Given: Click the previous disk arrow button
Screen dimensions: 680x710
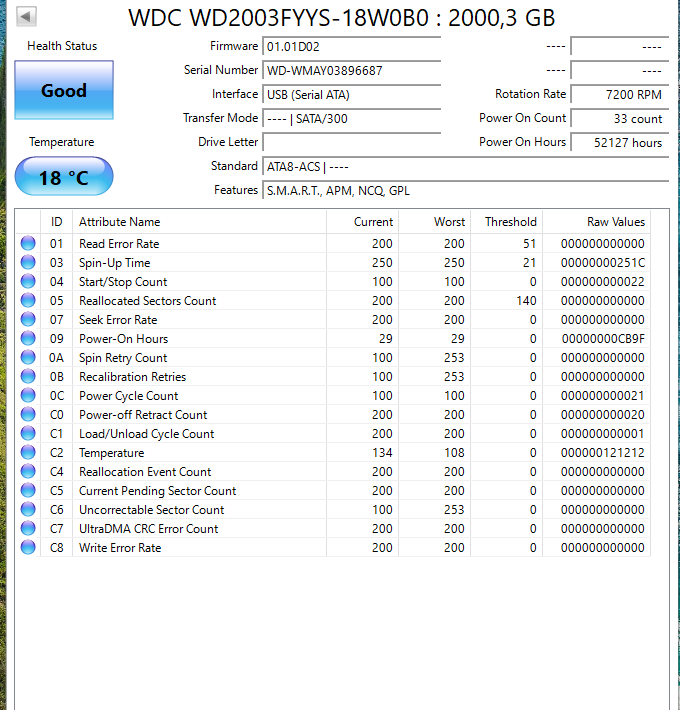Looking at the screenshot, I should coord(26,17).
